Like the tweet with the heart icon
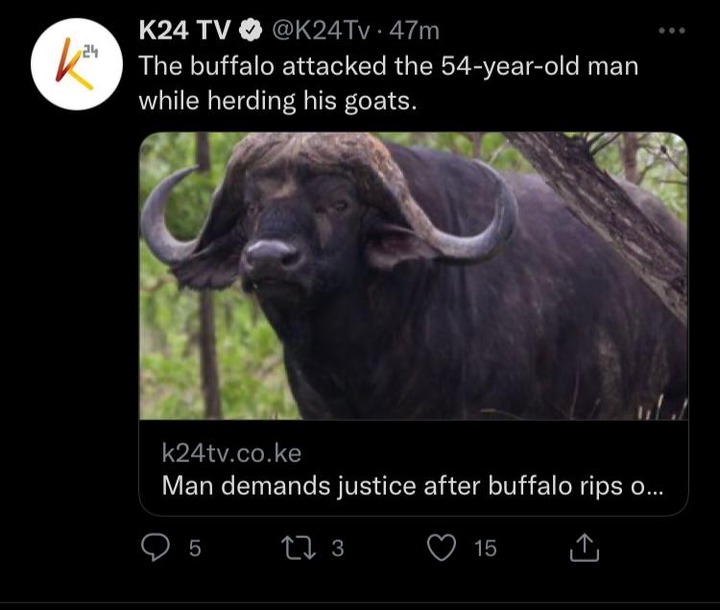This screenshot has height=610, width=720. pos(442,548)
